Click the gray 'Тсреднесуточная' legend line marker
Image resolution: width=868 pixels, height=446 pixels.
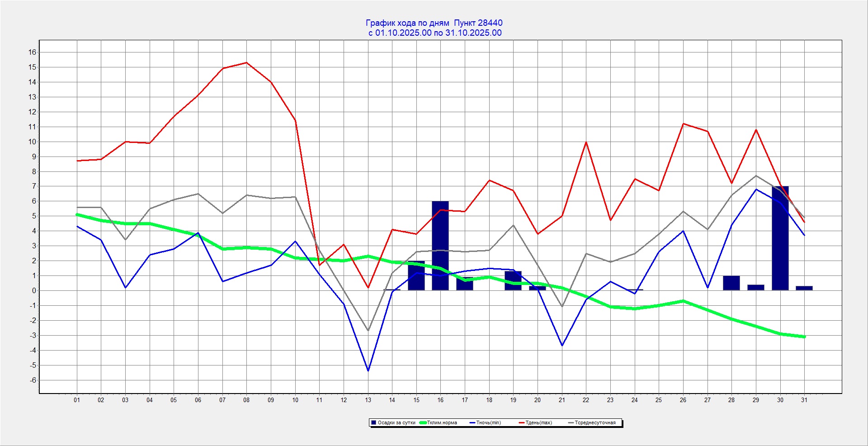pyautogui.click(x=571, y=423)
